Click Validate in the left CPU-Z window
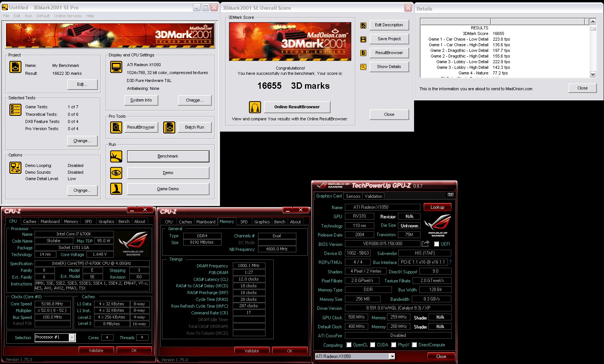 (x=96, y=350)
